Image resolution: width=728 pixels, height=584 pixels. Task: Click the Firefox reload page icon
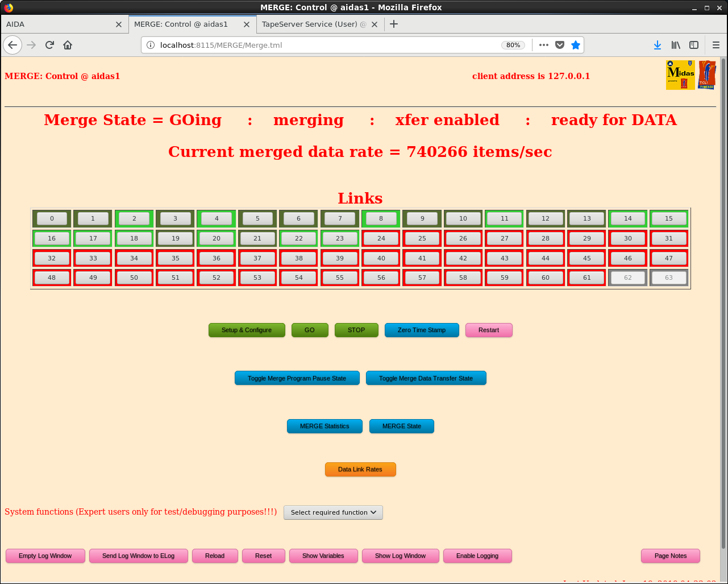(x=49, y=45)
